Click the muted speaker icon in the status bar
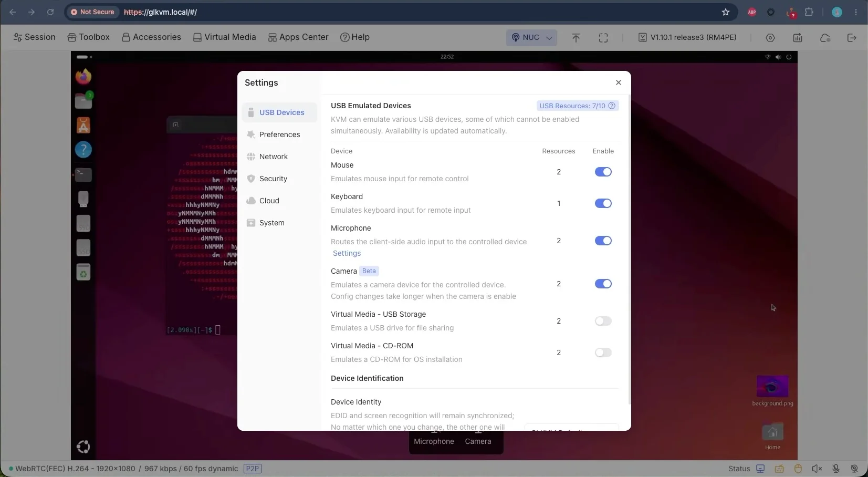Image resolution: width=868 pixels, height=477 pixels. click(817, 469)
